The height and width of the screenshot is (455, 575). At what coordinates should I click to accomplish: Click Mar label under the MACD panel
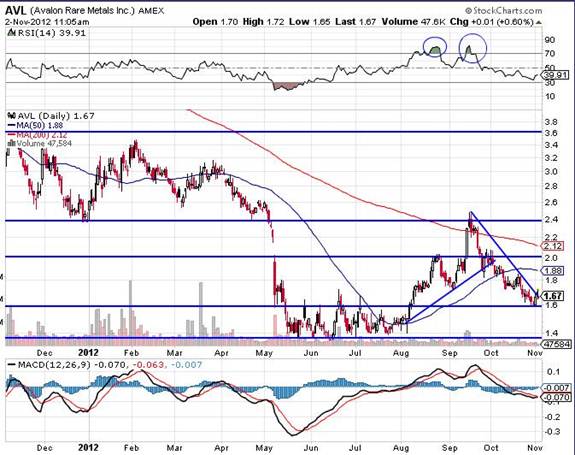click(x=174, y=448)
